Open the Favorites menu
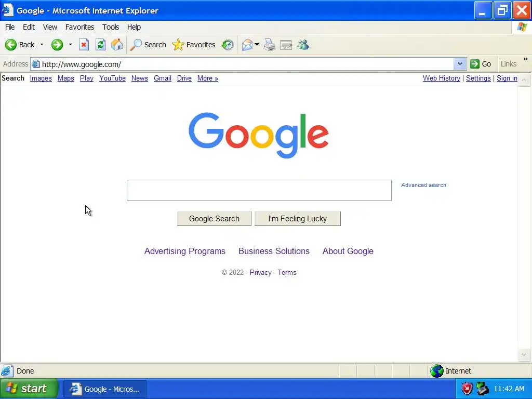This screenshot has width=532, height=399. click(79, 27)
